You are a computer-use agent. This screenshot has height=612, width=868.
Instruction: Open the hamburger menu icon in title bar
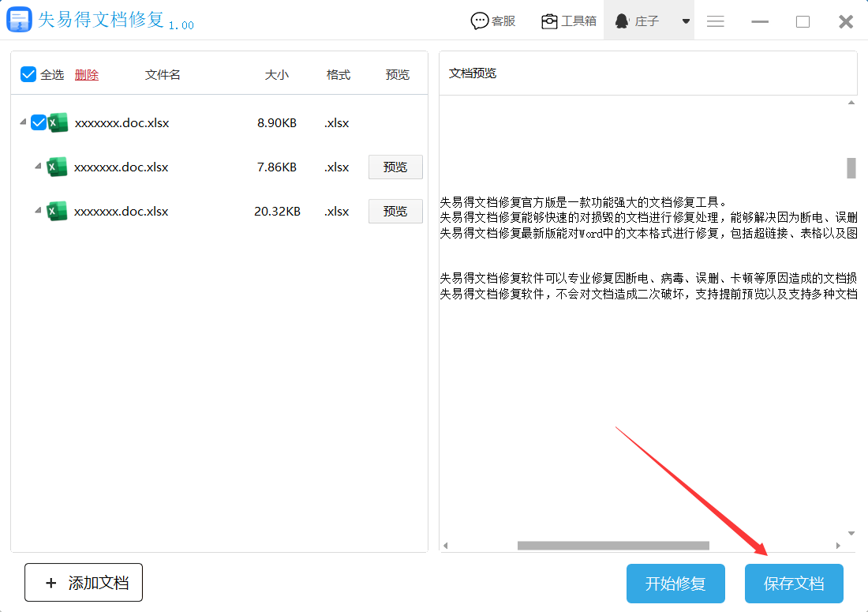(716, 21)
